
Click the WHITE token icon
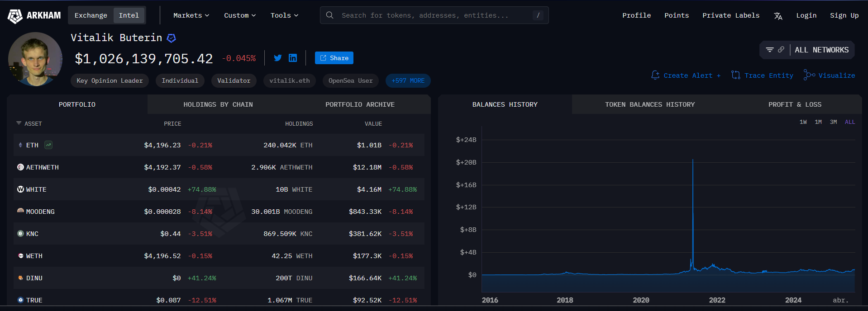pyautogui.click(x=20, y=189)
